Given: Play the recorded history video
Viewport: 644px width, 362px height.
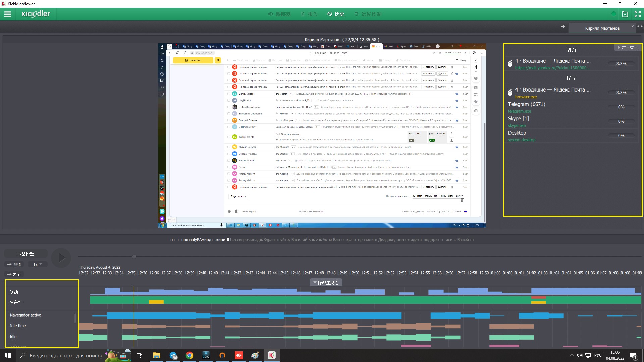Looking at the screenshot, I should coord(61,258).
